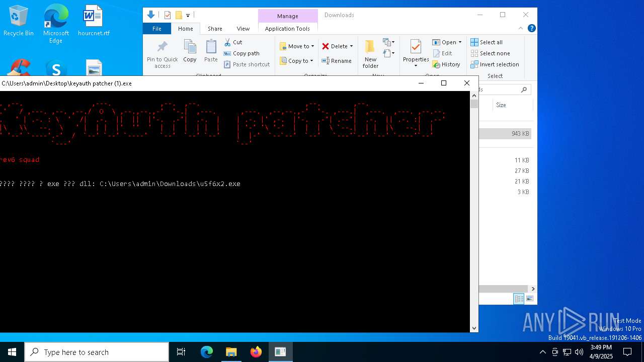
Task: Click Pin to Quick access in Explorer ribbon
Action: pyautogui.click(x=162, y=54)
